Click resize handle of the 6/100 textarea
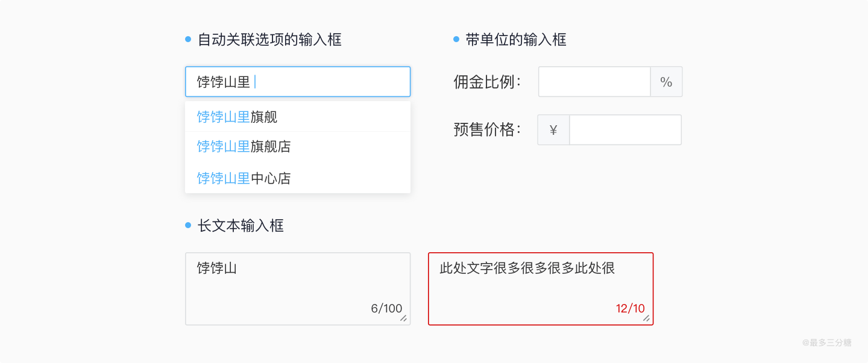Viewport: 868px width, 363px height. [x=404, y=318]
